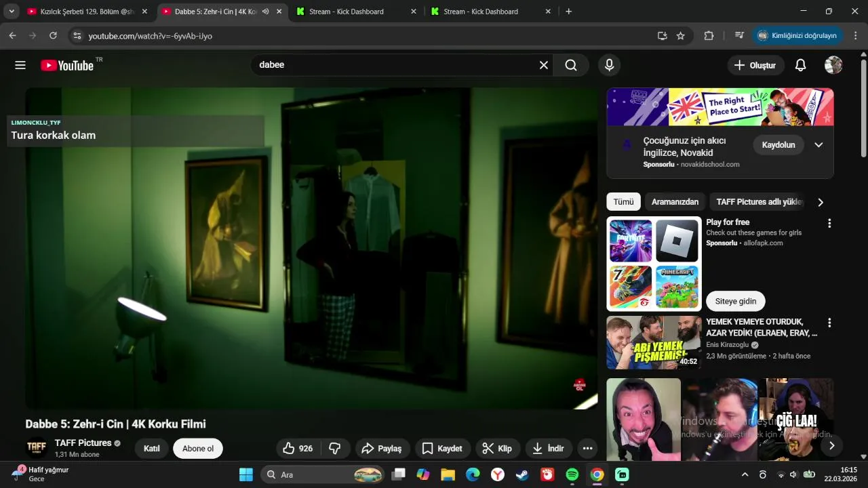Viewport: 868px width, 488px height.
Task: Open Play for free games ad thumbnail
Action: coord(654,264)
